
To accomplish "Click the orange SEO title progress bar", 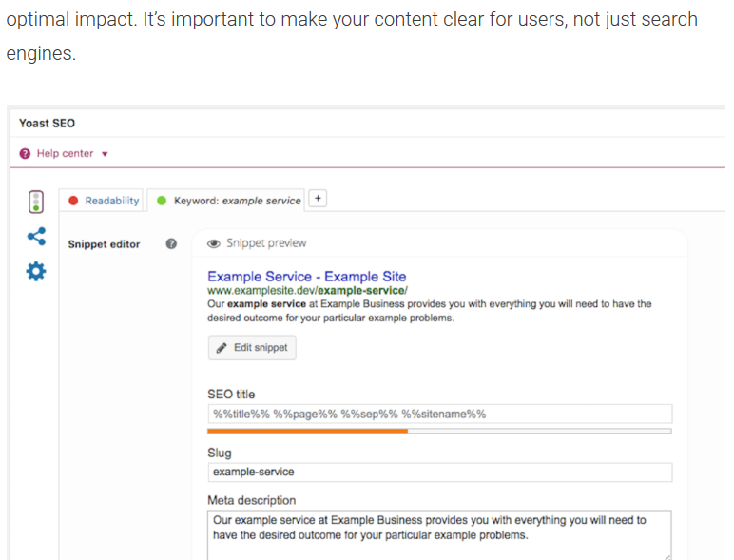I will tap(307, 431).
